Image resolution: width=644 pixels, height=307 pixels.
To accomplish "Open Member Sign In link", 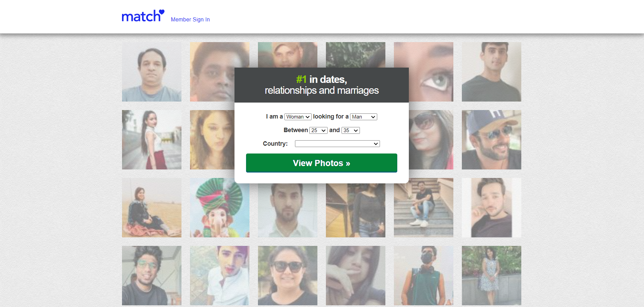I will point(190,19).
